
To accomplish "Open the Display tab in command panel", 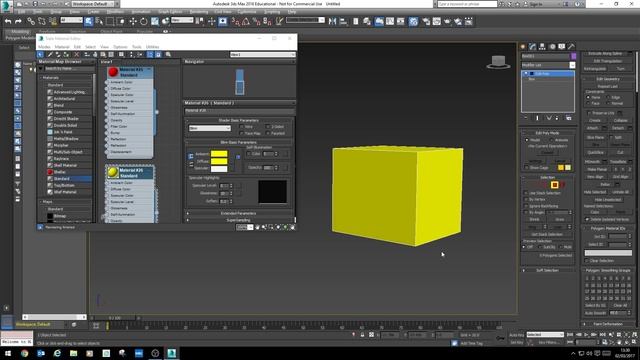I will 562,47.
